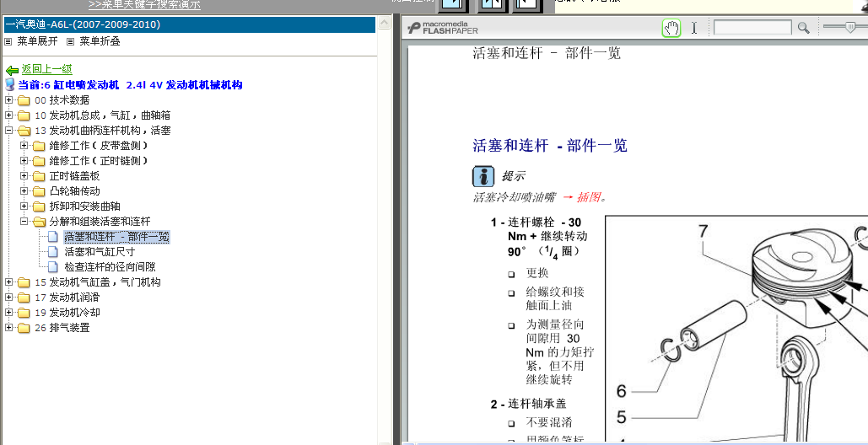Click the 凸轮轴传动 label
The width and height of the screenshot is (868, 445).
(x=75, y=191)
